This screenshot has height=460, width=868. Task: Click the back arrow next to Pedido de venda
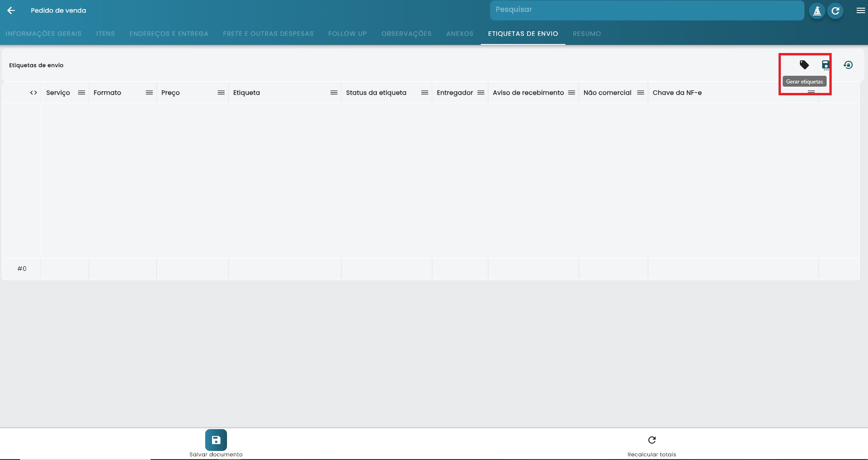[x=11, y=10]
